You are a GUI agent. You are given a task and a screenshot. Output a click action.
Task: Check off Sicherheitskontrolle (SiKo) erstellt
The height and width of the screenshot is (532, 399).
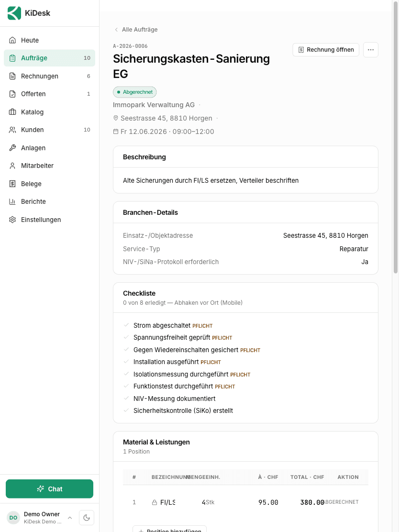click(x=126, y=410)
